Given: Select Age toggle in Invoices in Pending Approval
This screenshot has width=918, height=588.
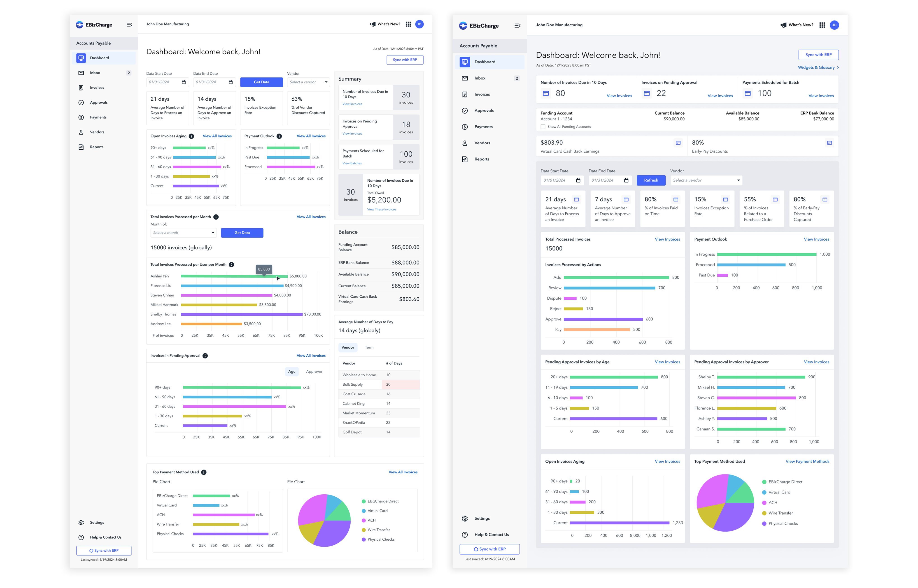Looking at the screenshot, I should tap(291, 372).
